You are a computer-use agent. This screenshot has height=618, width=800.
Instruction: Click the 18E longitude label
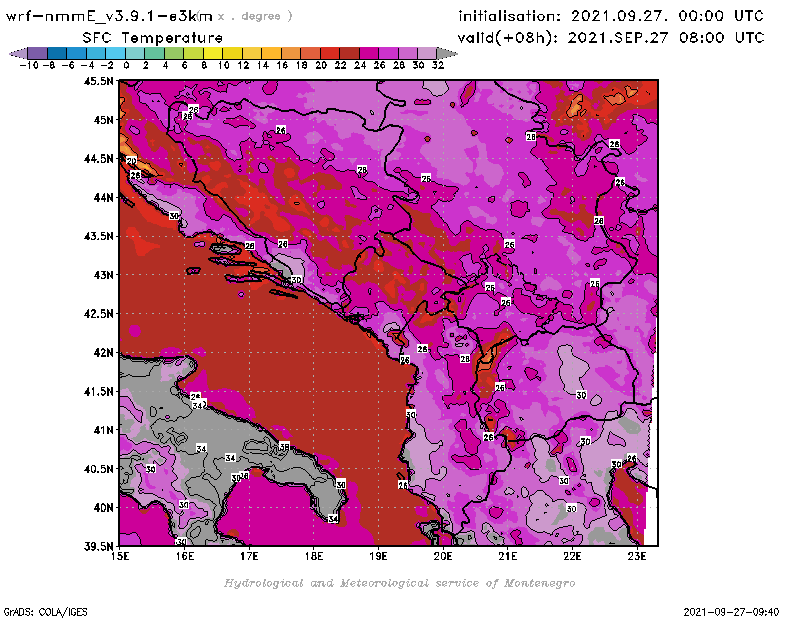314,556
